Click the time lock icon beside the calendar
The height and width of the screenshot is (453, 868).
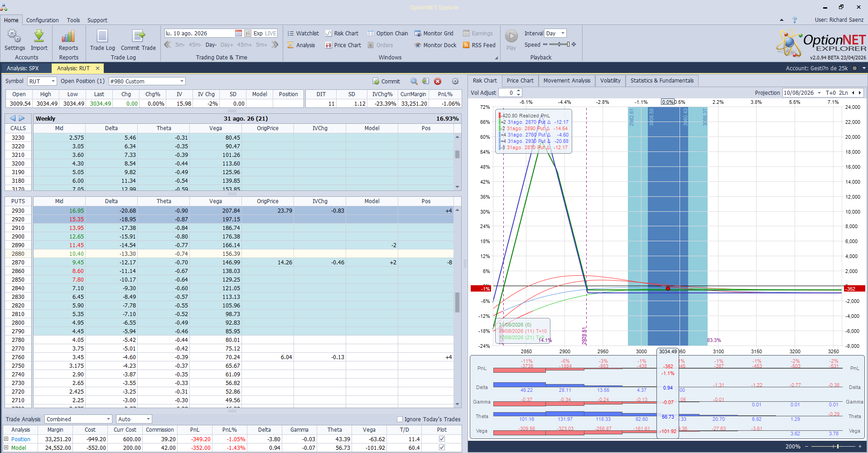[248, 33]
